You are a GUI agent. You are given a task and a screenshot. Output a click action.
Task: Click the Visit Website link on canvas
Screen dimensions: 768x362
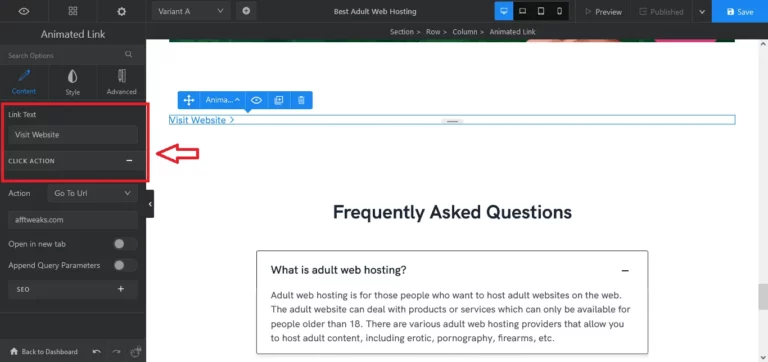tap(202, 120)
